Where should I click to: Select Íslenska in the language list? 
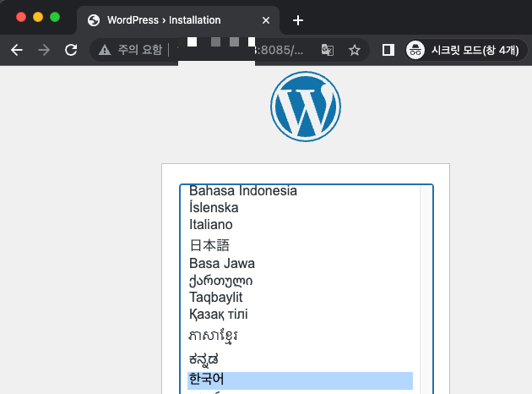301,207
